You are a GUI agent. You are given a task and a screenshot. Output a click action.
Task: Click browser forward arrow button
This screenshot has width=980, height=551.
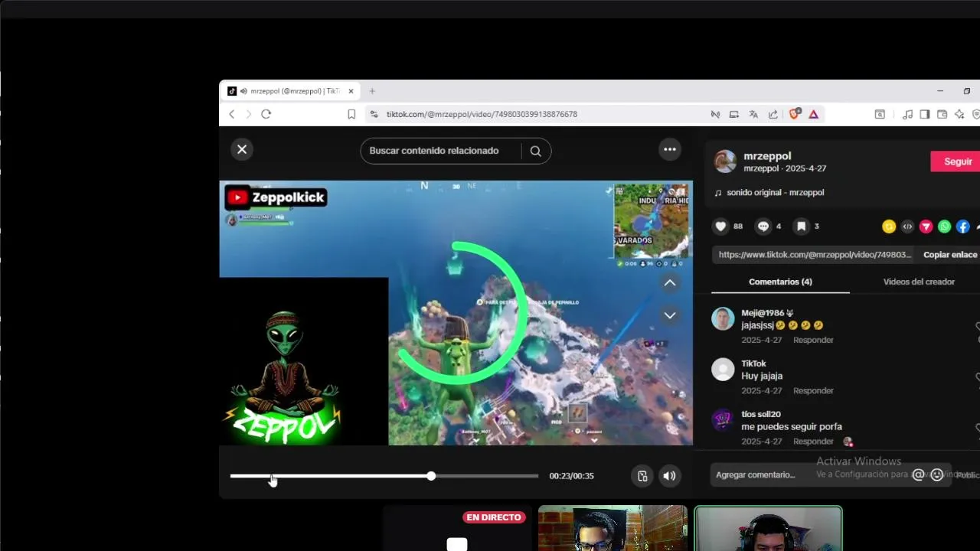tap(249, 114)
